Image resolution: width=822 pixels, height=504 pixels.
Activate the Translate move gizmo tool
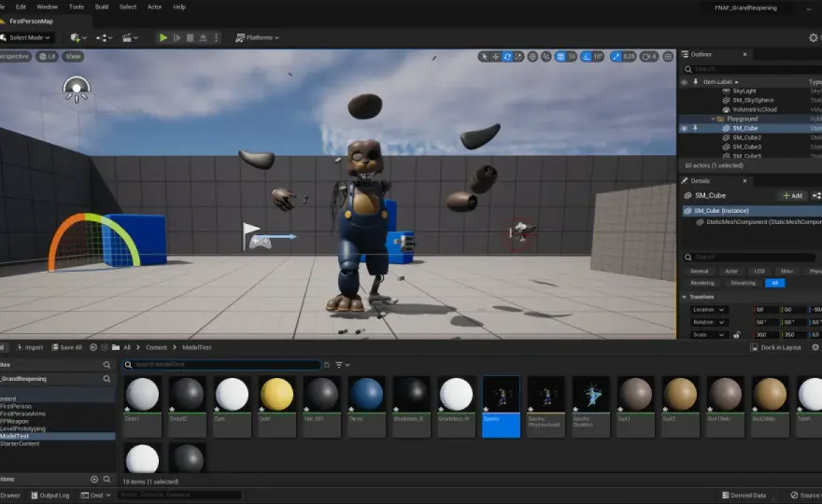tap(495, 57)
